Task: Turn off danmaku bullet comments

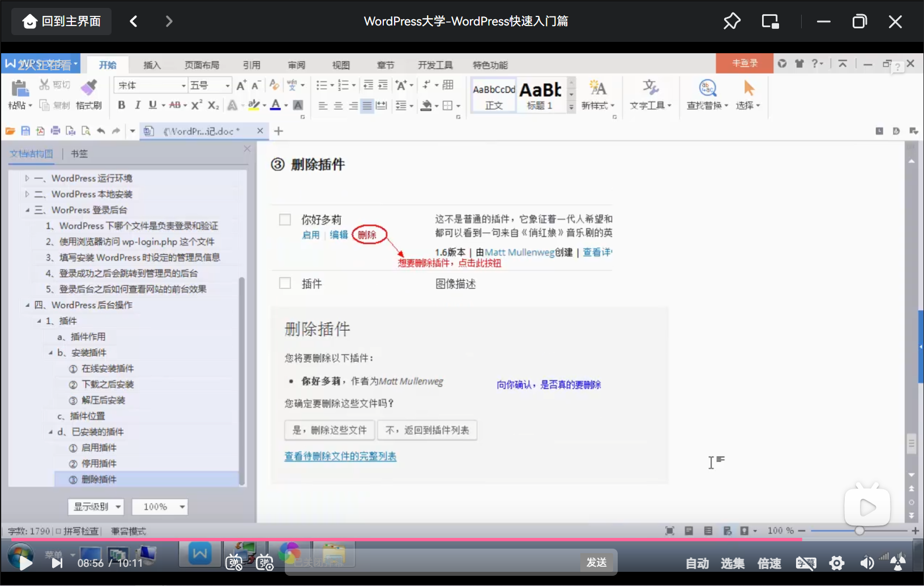Action: click(234, 563)
